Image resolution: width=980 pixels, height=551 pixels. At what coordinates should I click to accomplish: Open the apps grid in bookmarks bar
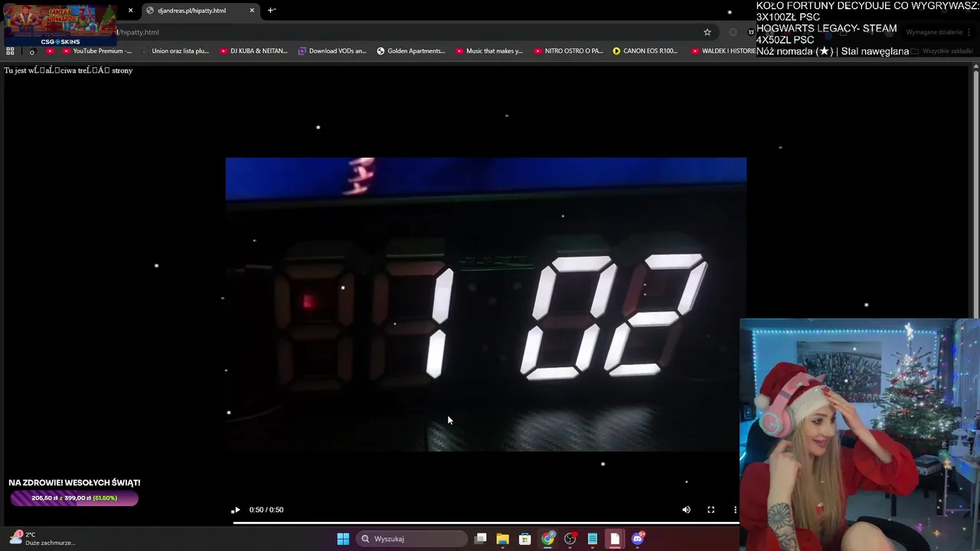pos(10,51)
